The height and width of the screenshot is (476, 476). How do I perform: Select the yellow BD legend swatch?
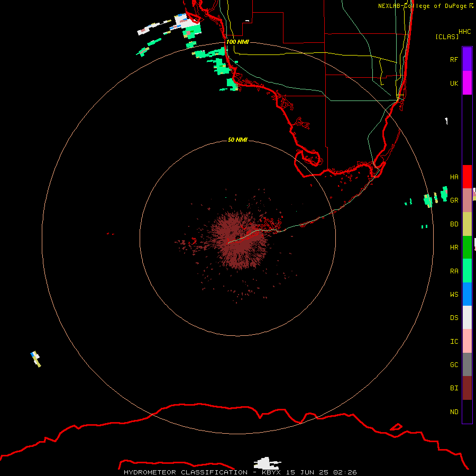pyautogui.click(x=467, y=224)
